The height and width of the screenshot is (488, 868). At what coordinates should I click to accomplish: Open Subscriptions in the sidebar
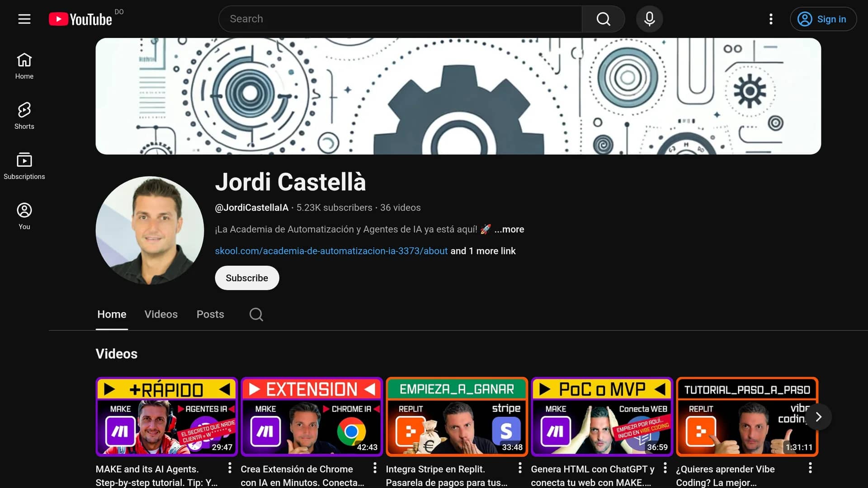pos(24,166)
